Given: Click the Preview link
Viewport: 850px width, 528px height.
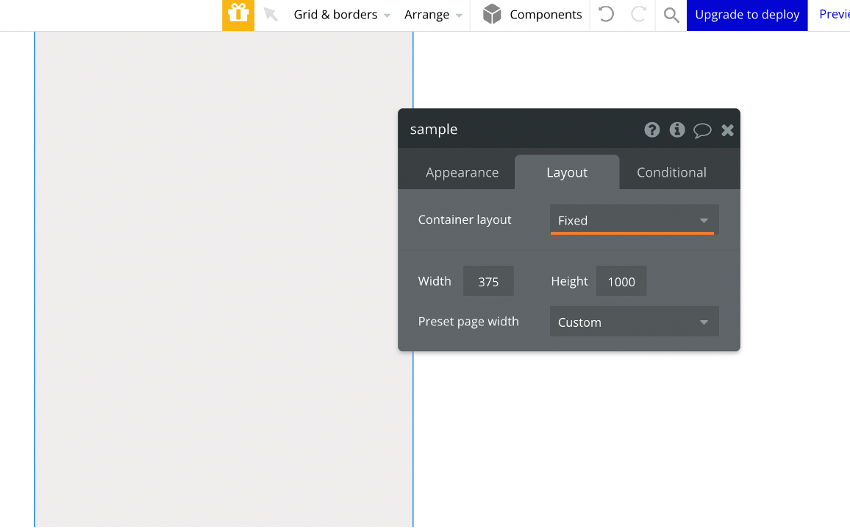Looking at the screenshot, I should pyautogui.click(x=834, y=15).
